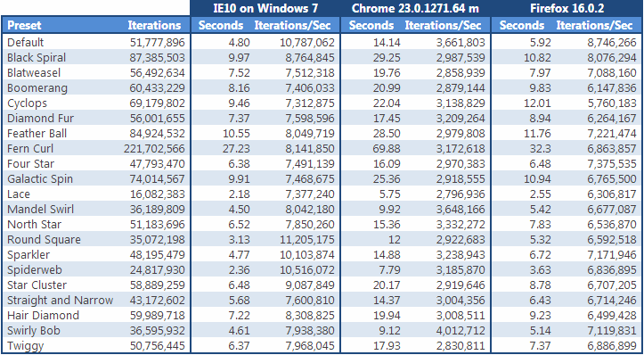Click the Cyclops preset name
Screen dimensions: 644x355
pos(27,103)
